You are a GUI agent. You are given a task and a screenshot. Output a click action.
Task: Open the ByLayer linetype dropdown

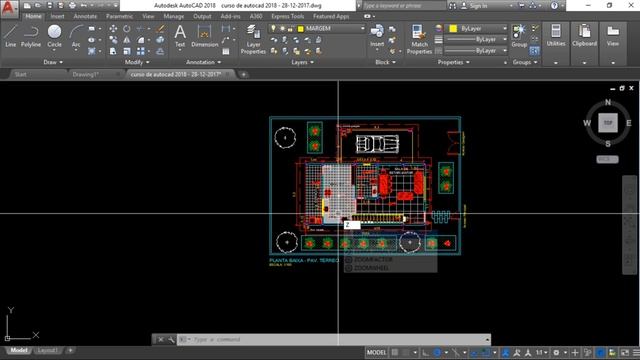pyautogui.click(x=504, y=51)
